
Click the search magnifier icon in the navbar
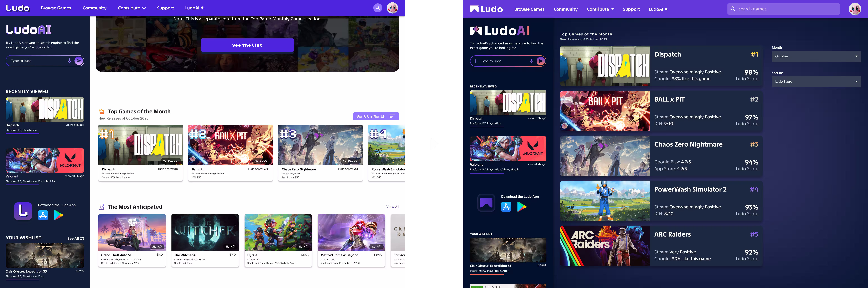point(378,8)
